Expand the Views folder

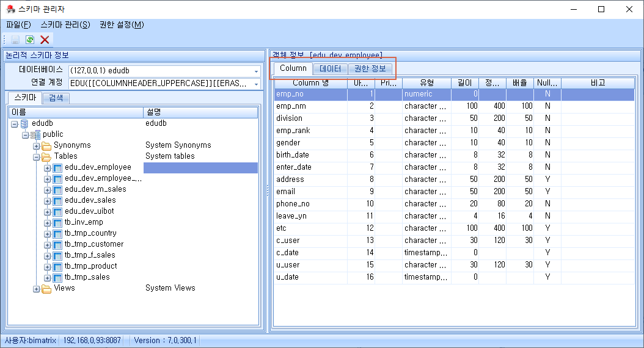click(37, 289)
